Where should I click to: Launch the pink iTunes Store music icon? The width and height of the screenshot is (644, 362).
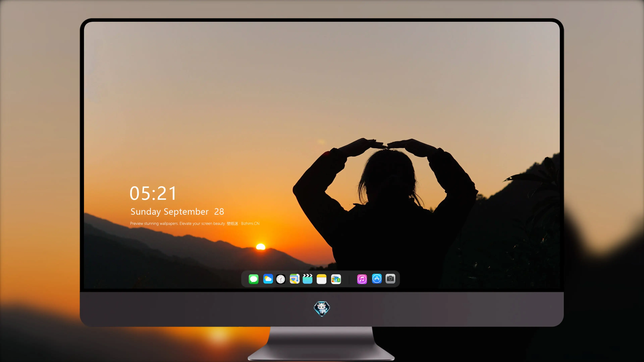pyautogui.click(x=362, y=279)
